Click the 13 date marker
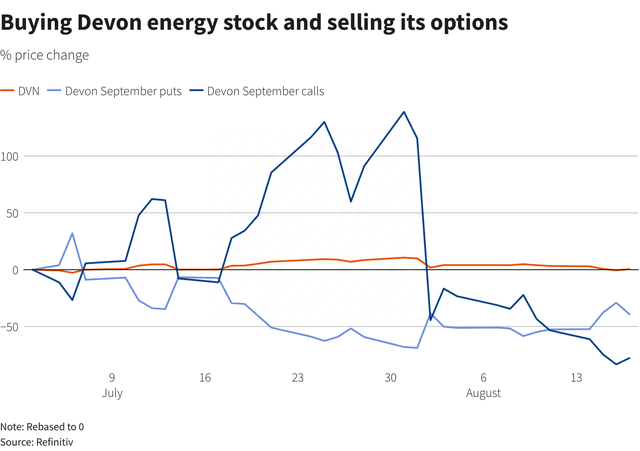The width and height of the screenshot is (640, 451). (576, 378)
